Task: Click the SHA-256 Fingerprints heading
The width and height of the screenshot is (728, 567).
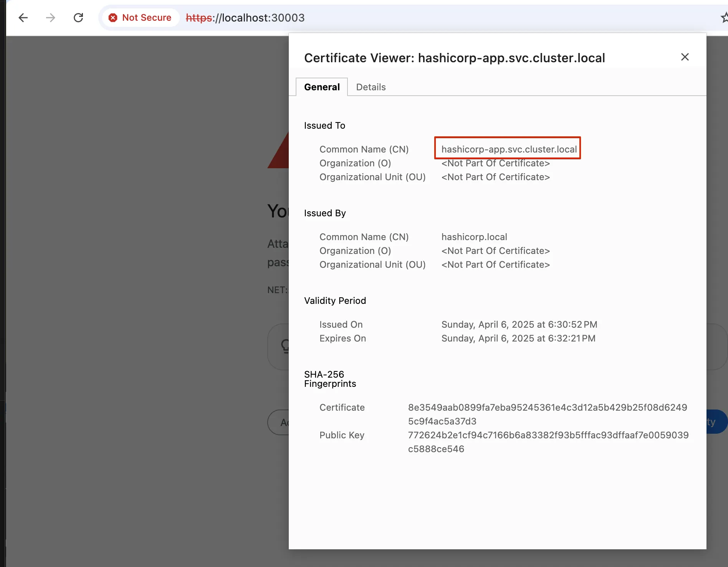Action: coord(330,379)
